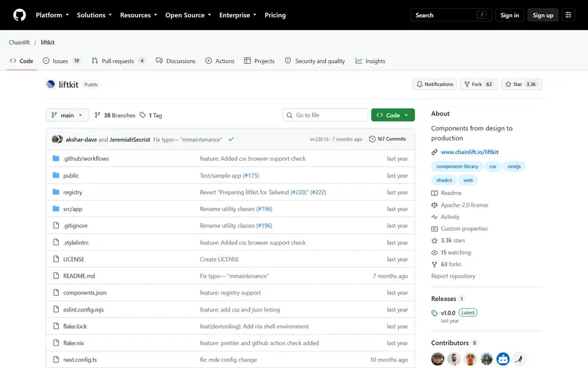The image size is (588, 368).
Task: Switch to the Issues tab
Action: tap(61, 61)
